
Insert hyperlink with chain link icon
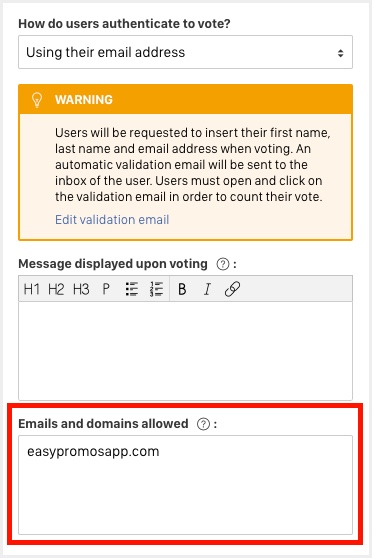click(232, 289)
